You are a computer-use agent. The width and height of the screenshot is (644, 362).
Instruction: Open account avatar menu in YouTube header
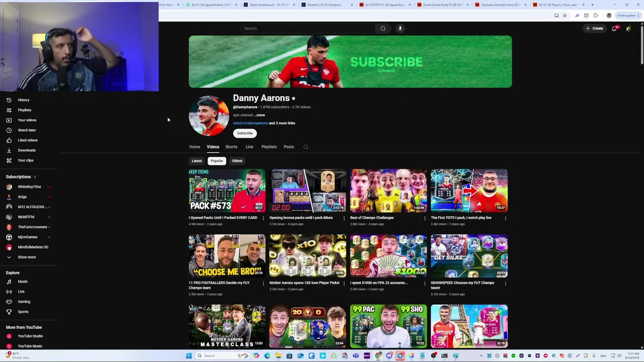pyautogui.click(x=628, y=29)
